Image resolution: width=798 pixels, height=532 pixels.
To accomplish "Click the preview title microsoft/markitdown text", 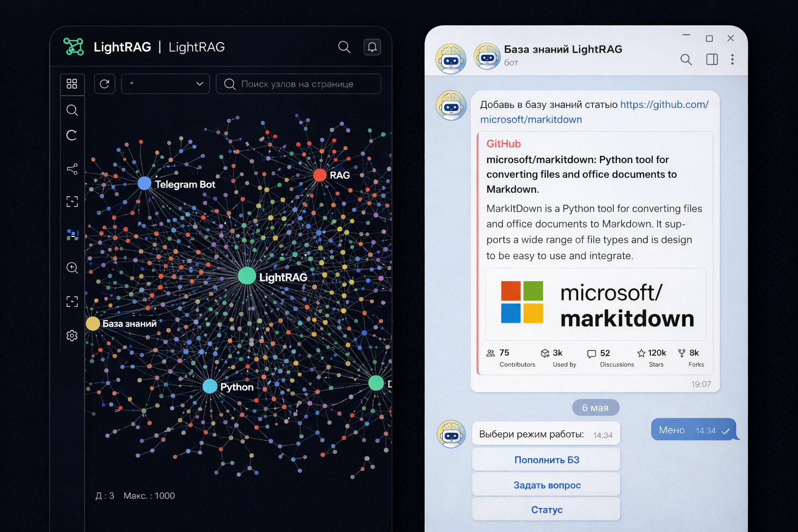I will point(581,174).
